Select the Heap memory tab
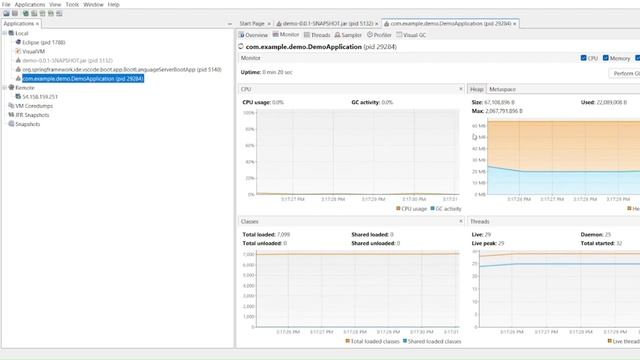Viewport: 640px width, 360px height. click(x=476, y=89)
